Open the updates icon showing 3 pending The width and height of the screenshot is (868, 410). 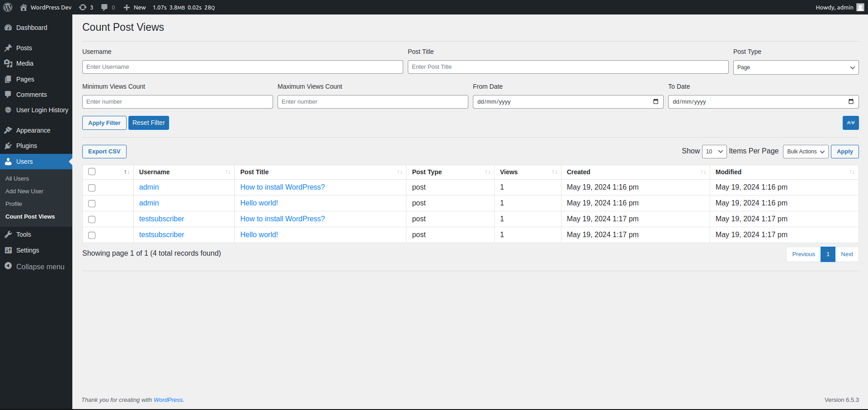pyautogui.click(x=83, y=7)
